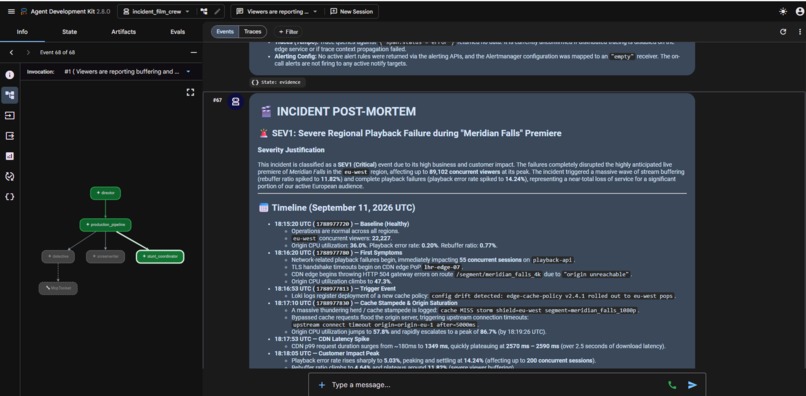Click the 'lhr-edge-07' code label
This screenshot has width=806, height=396.
point(443,267)
